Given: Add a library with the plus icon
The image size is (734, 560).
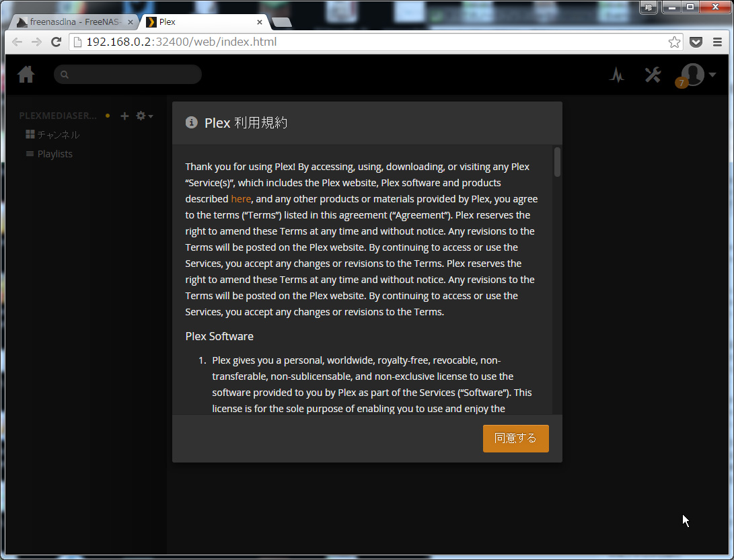Looking at the screenshot, I should (124, 116).
